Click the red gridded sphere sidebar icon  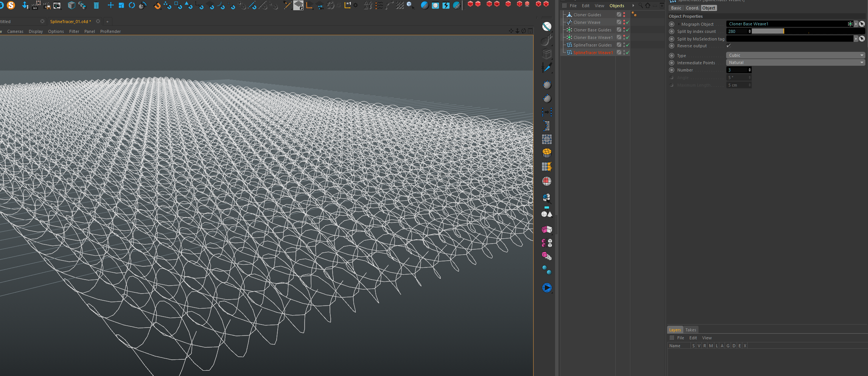click(x=547, y=181)
